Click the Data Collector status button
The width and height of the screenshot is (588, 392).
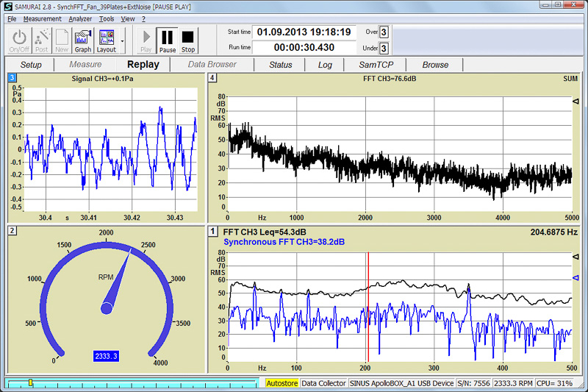coord(323,383)
